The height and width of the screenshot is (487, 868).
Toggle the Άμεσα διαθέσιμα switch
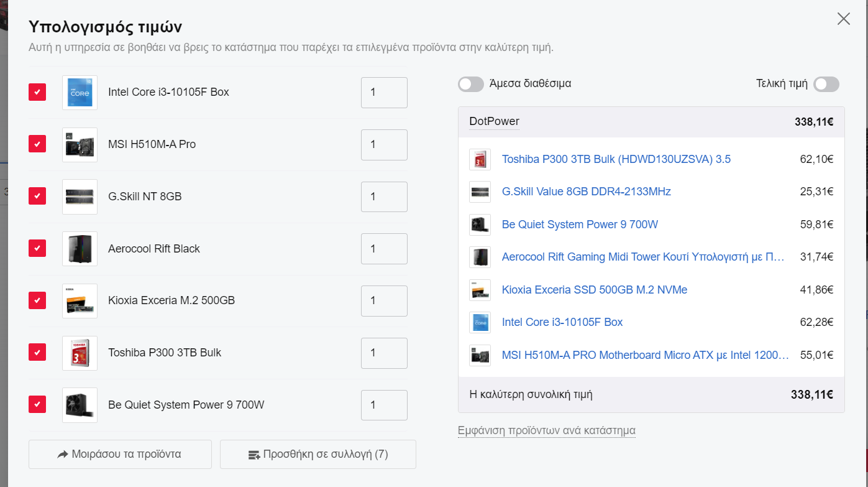tap(471, 84)
